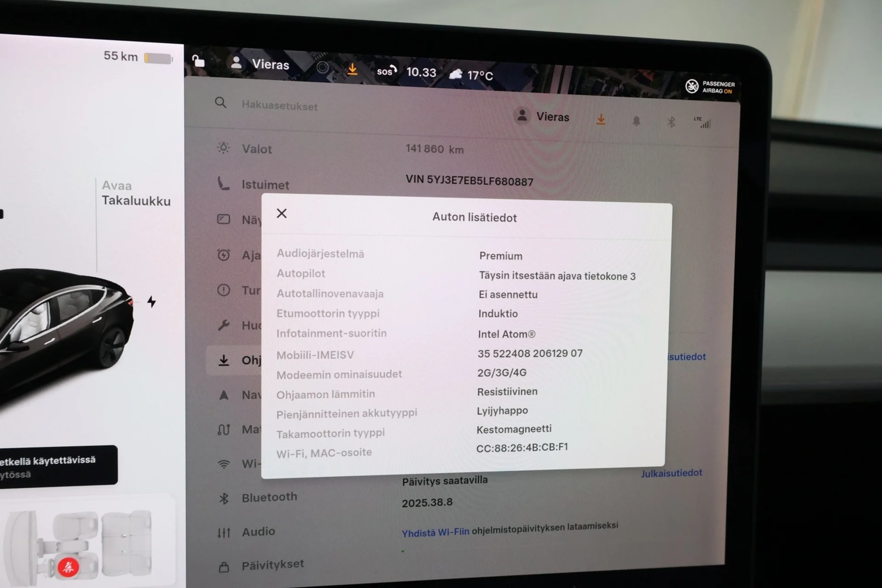Tap the unlocked padlock icon in the top bar
The width and height of the screenshot is (882, 588).
pyautogui.click(x=198, y=61)
